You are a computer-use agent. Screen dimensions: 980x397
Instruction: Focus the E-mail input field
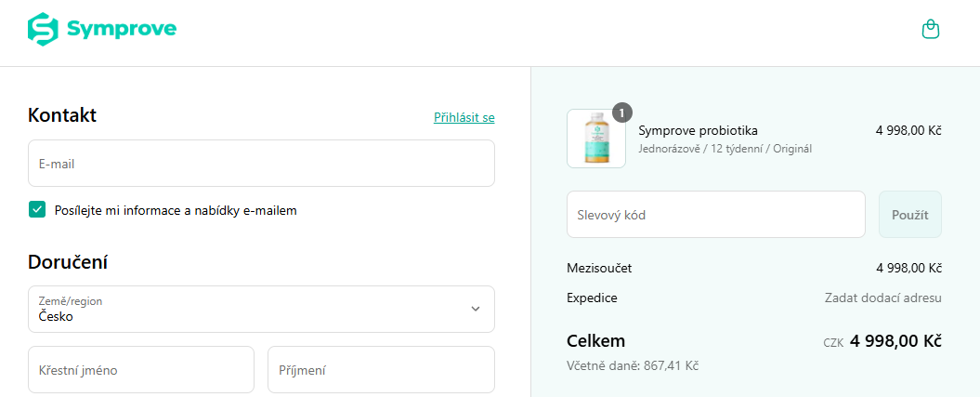260,164
